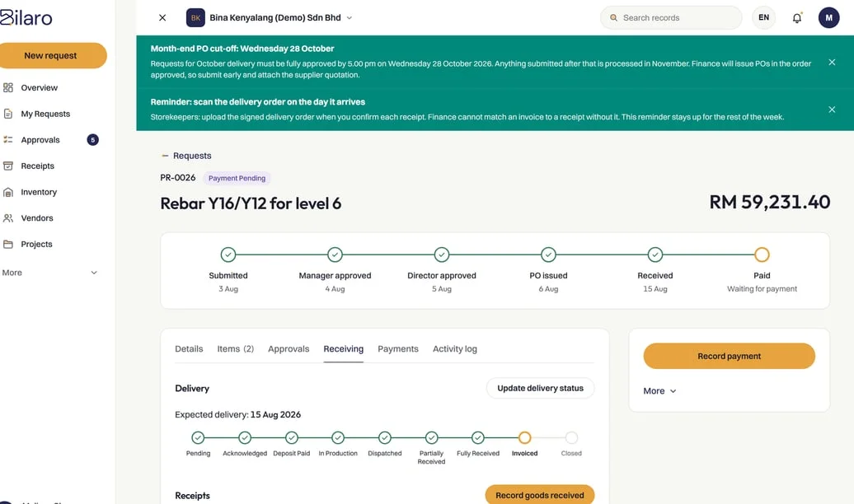The height and width of the screenshot is (504, 854).
Task: Open the Bina Kenyalang company switcher dropdown
Action: 270,17
